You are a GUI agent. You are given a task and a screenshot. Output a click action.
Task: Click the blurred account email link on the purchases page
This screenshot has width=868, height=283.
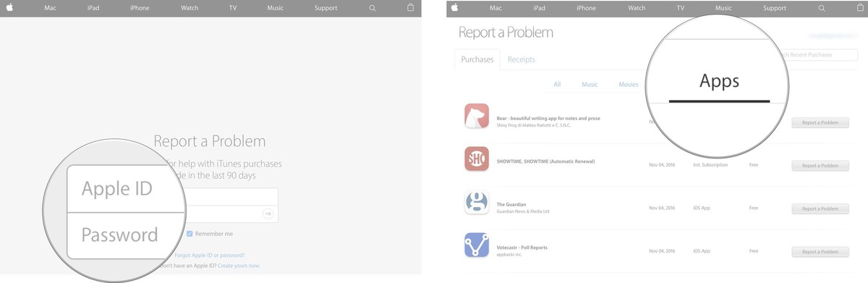coord(832,35)
